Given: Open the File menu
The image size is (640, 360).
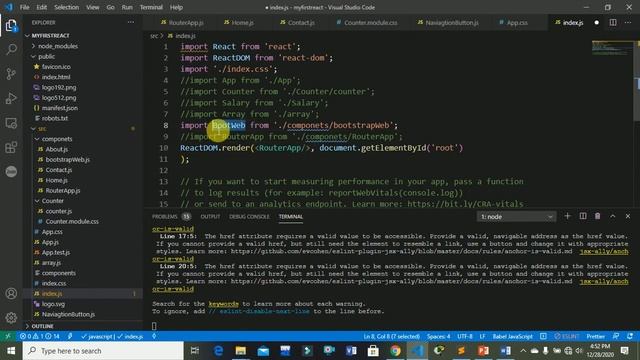Looking at the screenshot, I should pos(24,7).
